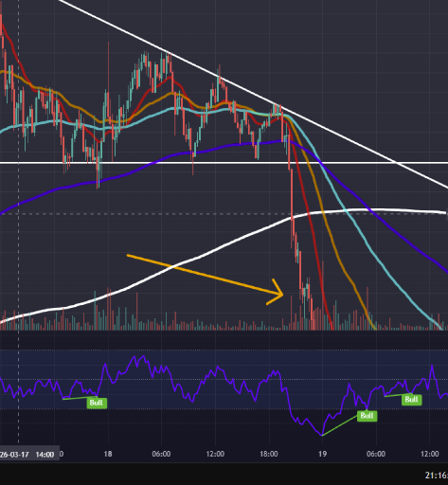This screenshot has height=485, width=448.
Task: Click the Bull label on the steep green divergence line
Action: tap(367, 416)
